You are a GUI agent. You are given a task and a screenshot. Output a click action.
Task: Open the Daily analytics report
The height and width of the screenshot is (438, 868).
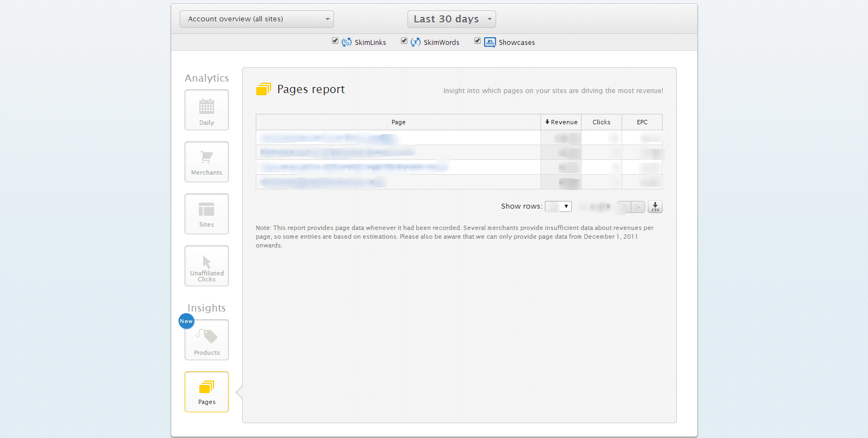pyautogui.click(x=206, y=110)
